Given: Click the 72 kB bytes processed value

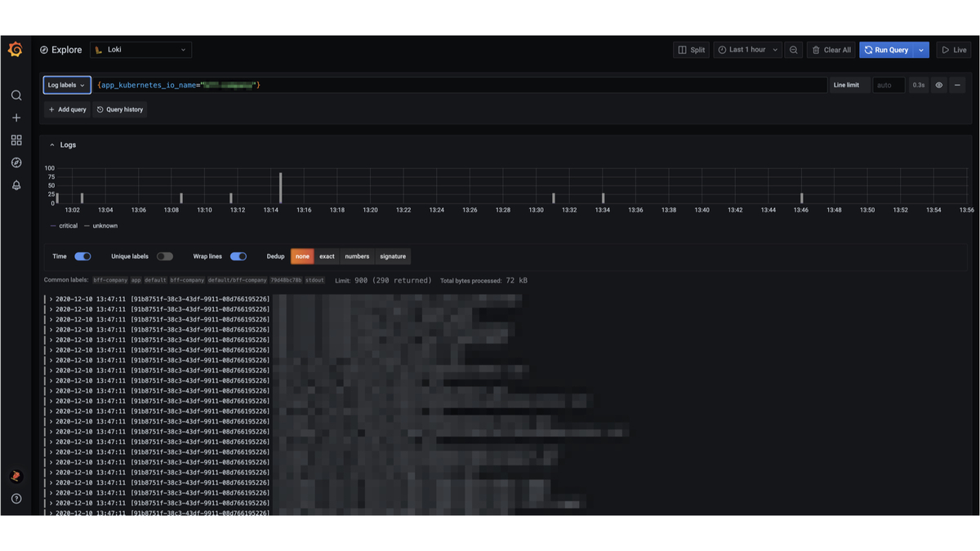Looking at the screenshot, I should (x=516, y=280).
